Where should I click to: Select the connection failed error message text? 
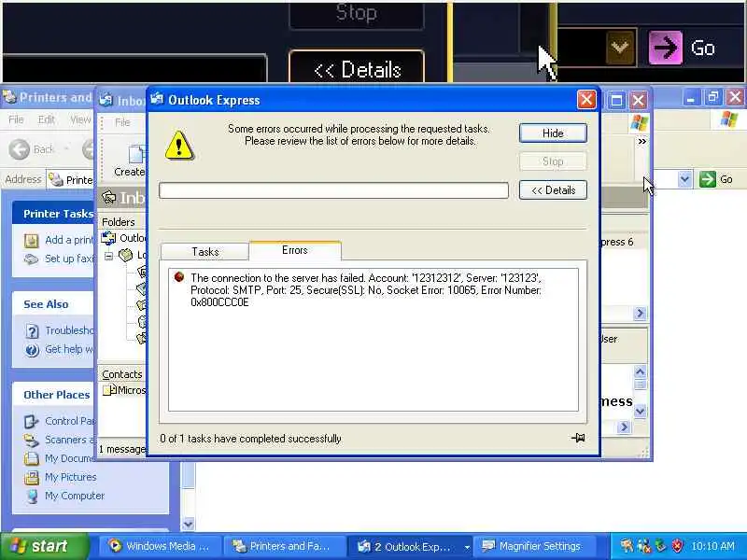[x=366, y=290]
